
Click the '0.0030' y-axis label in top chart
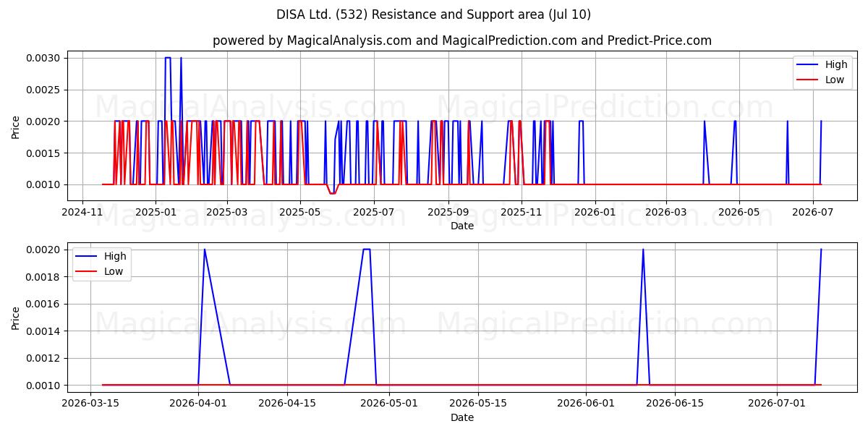[x=45, y=58]
